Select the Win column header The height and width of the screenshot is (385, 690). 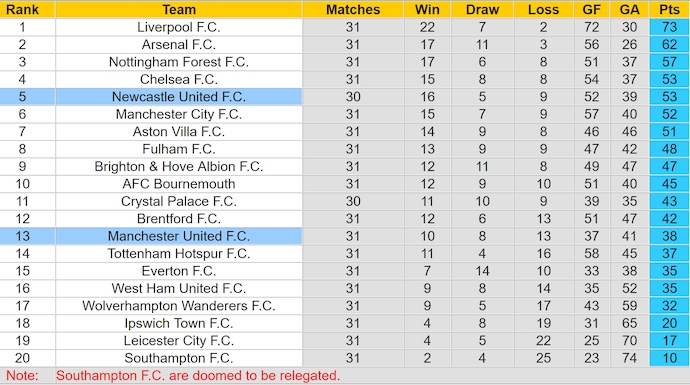point(427,9)
